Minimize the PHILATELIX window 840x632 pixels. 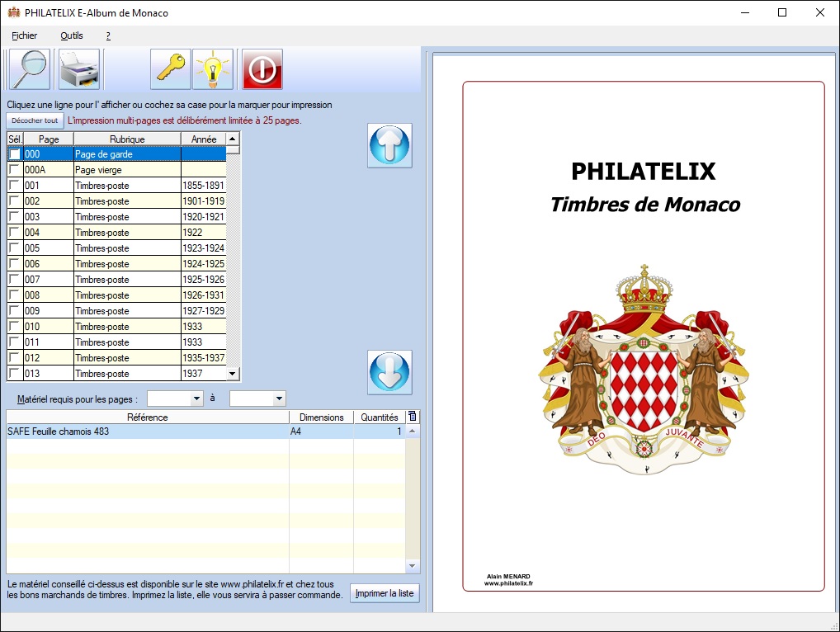(744, 12)
